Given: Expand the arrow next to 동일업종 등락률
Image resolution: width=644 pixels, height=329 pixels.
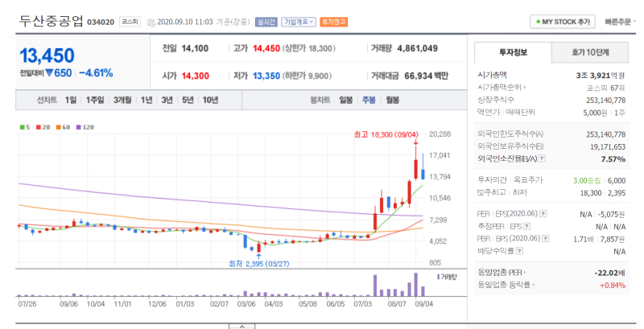Looking at the screenshot, I should pos(533,285).
